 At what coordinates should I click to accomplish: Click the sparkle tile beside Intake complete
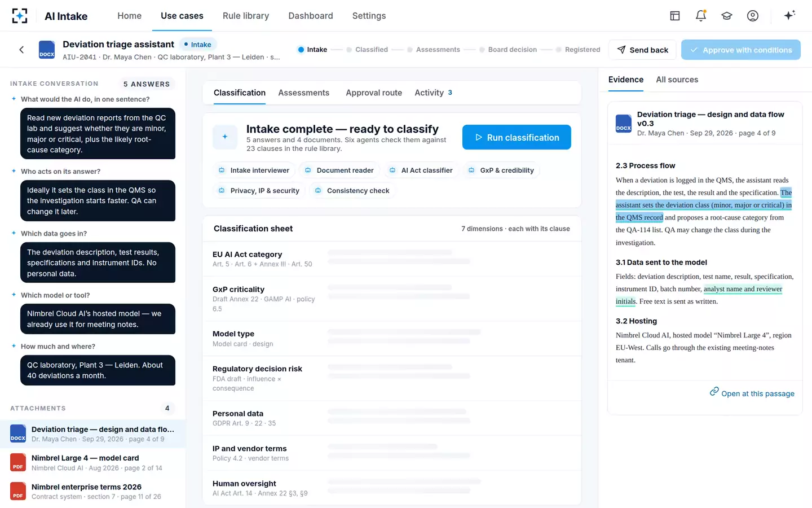pyautogui.click(x=224, y=137)
